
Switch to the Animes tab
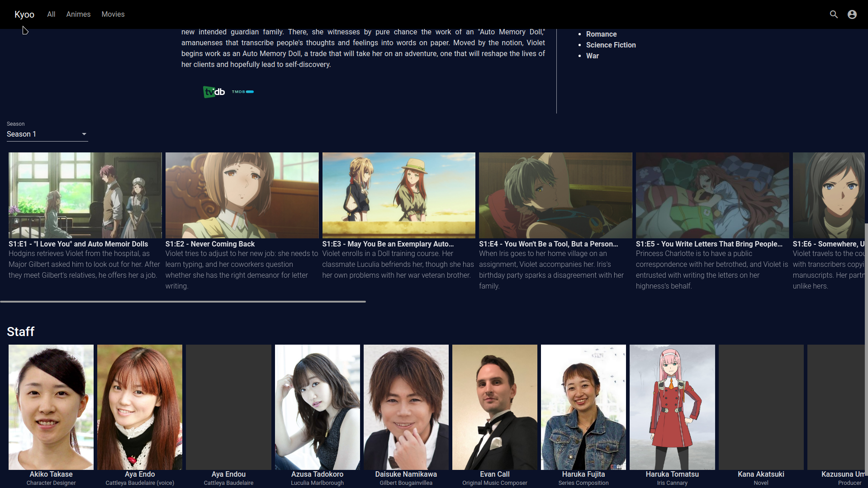click(78, 14)
